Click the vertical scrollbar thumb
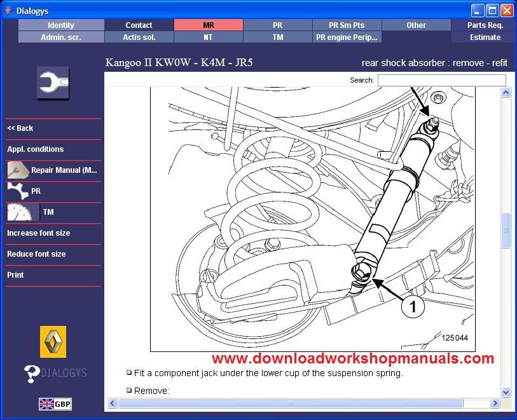The width and height of the screenshot is (517, 420). pos(506,230)
